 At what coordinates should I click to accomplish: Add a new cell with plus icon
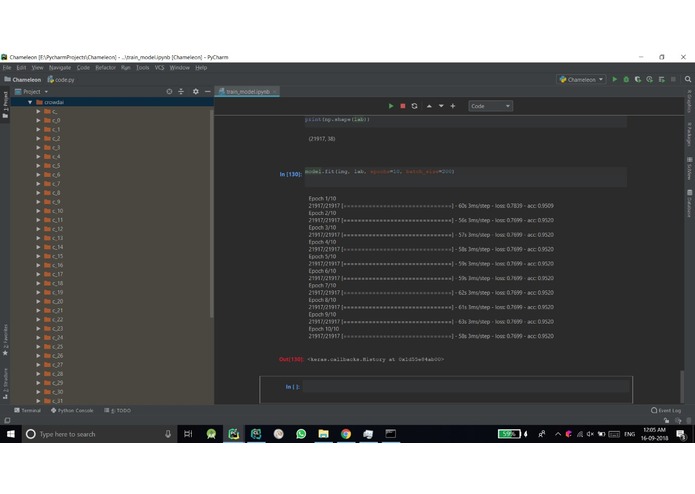point(453,106)
